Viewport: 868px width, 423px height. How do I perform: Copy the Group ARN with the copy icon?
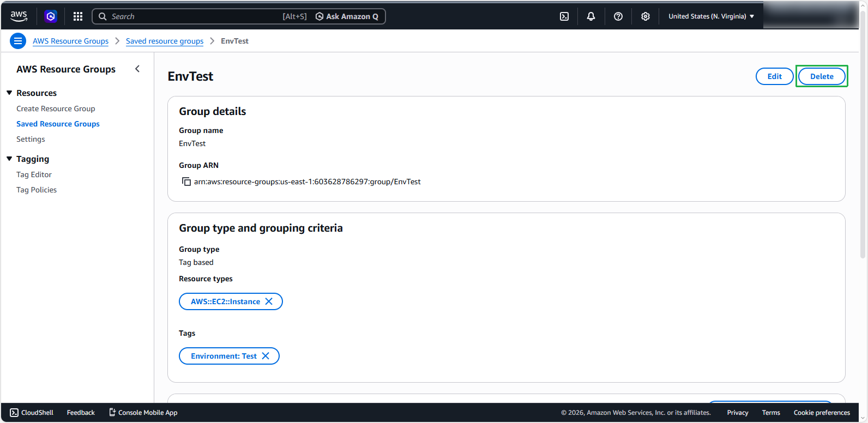(x=186, y=182)
